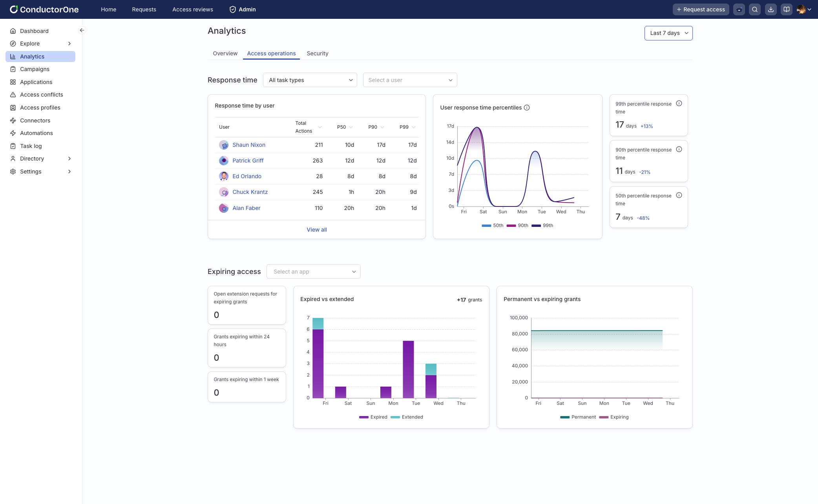Open Connectors from the sidebar
This screenshot has width=818, height=504.
35,121
